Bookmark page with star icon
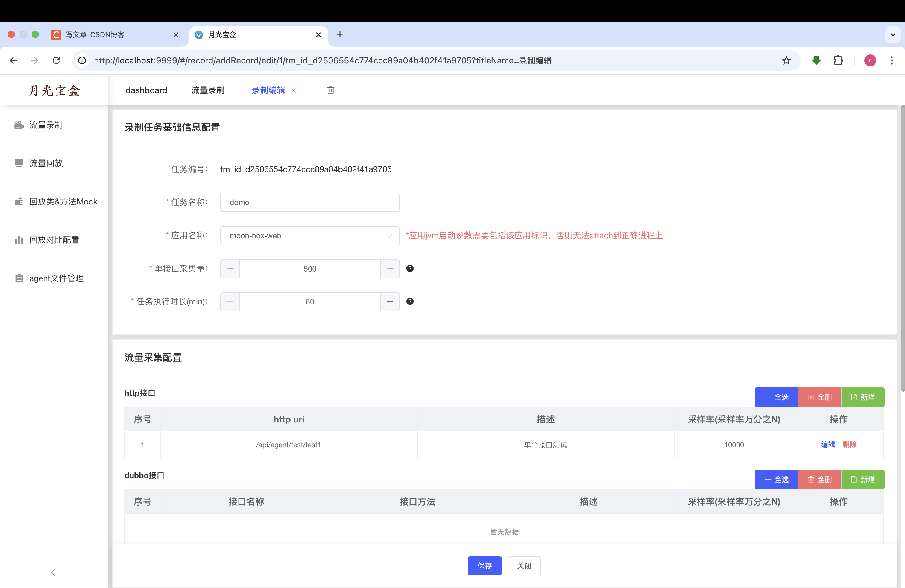The image size is (905, 588). pyautogui.click(x=786, y=60)
